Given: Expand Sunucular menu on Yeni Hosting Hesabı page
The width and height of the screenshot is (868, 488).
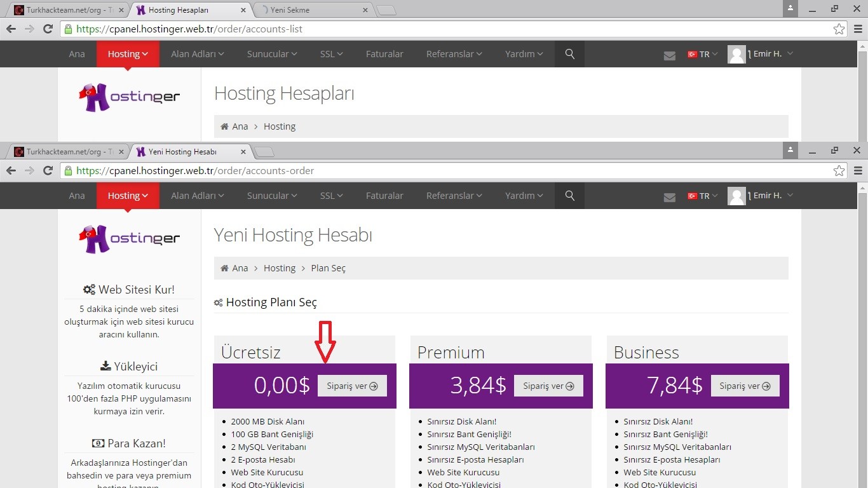Looking at the screenshot, I should click(x=272, y=196).
